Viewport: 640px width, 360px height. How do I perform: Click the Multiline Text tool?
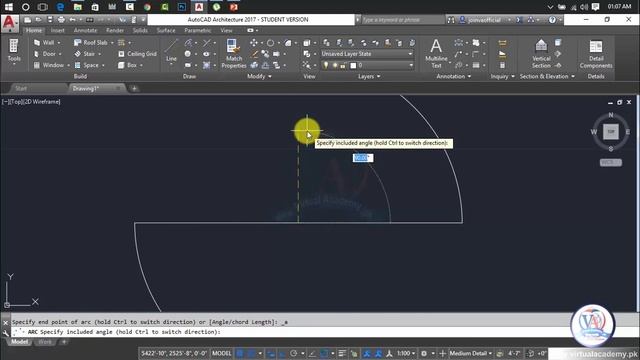pos(436,53)
